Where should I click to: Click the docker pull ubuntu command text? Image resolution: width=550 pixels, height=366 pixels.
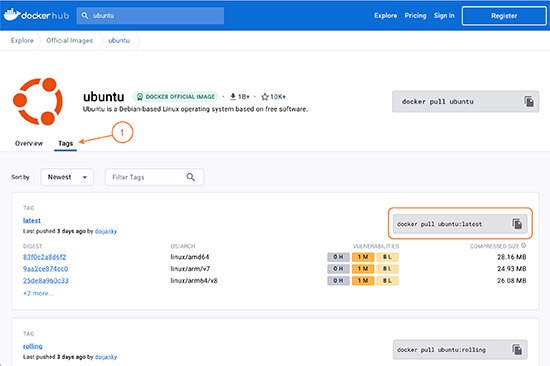[x=438, y=101]
